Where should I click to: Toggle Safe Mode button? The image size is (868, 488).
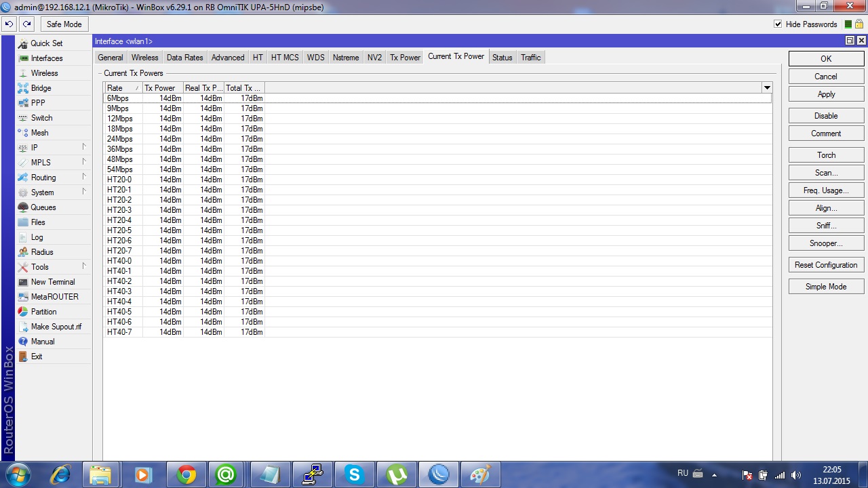coord(64,24)
